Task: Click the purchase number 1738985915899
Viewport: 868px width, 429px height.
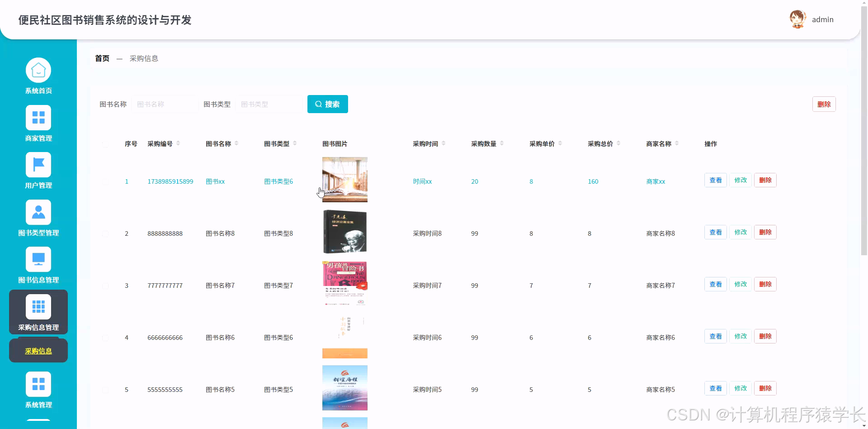Action: tap(170, 181)
